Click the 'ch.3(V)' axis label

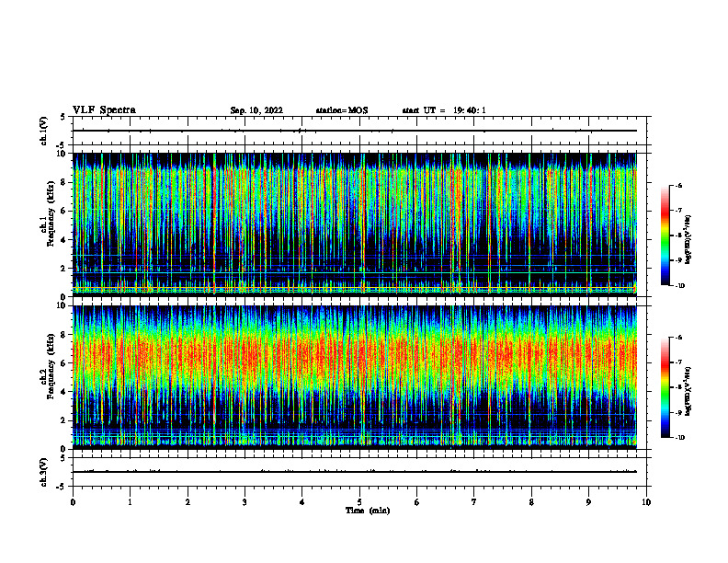(44, 472)
